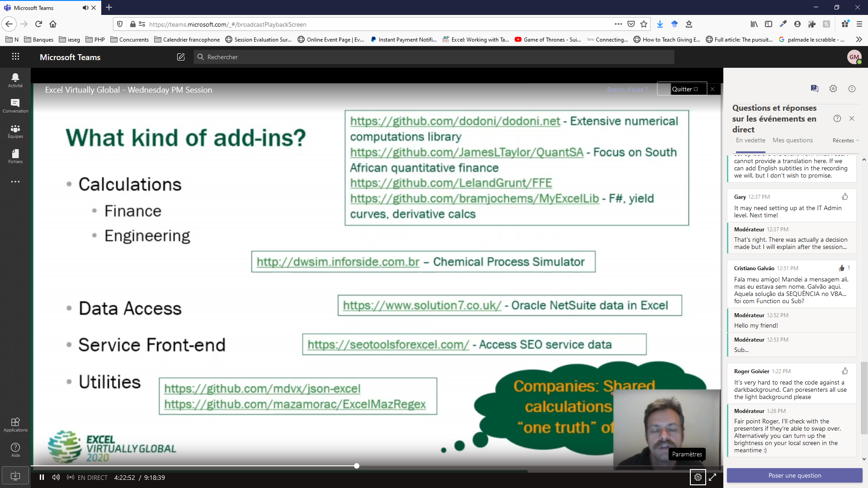Toggle the browser sidebar view icon
This screenshot has width=868, height=488.
tap(769, 24)
